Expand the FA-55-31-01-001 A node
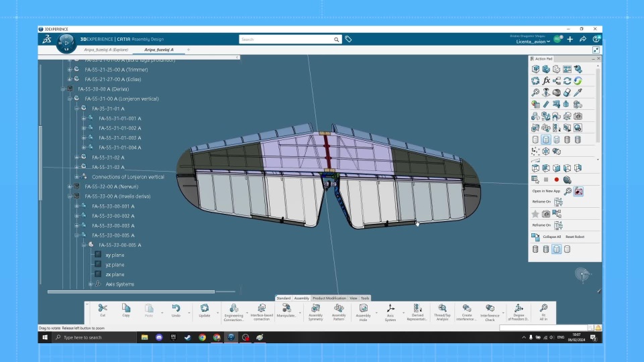Image resolution: width=644 pixels, height=362 pixels. [x=84, y=118]
